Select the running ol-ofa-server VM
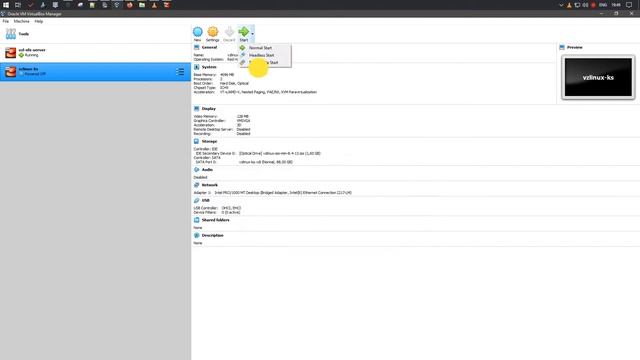 pyautogui.click(x=95, y=52)
